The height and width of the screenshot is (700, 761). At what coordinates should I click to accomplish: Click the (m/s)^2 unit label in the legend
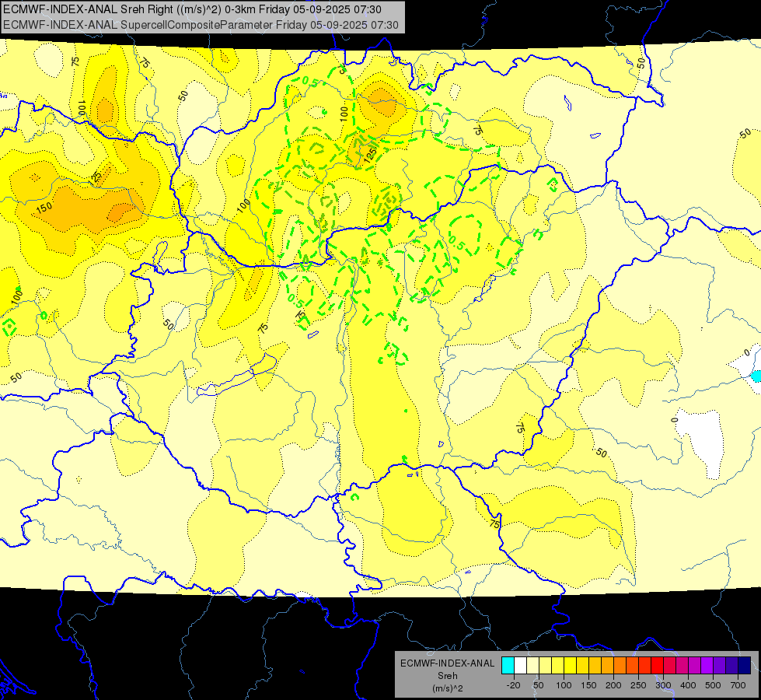click(x=447, y=688)
